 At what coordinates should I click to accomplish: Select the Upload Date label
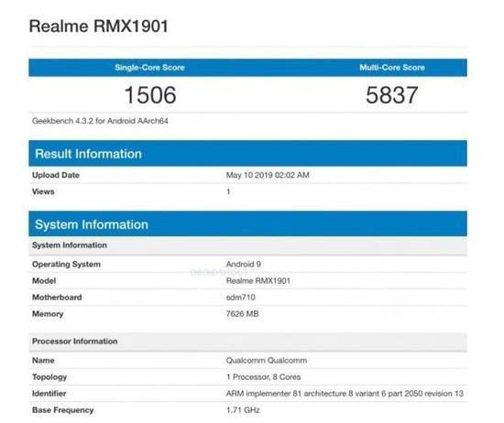tap(56, 175)
